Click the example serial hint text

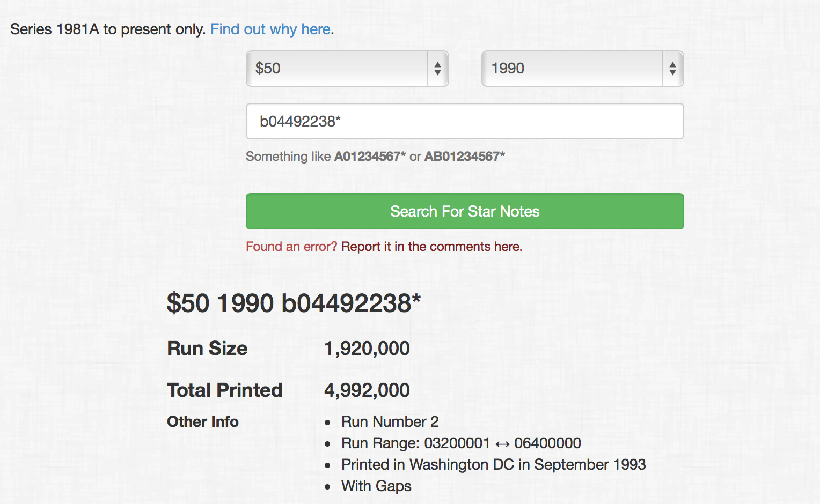(375, 157)
